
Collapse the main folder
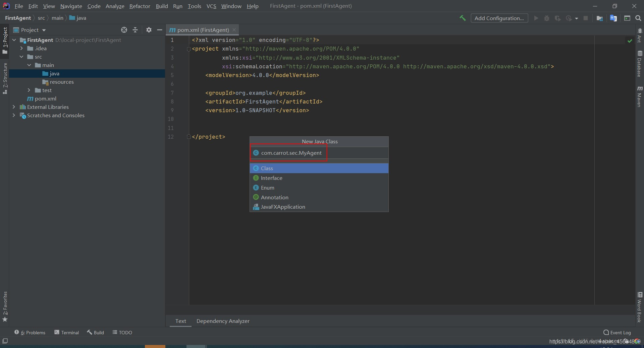[x=29, y=65]
